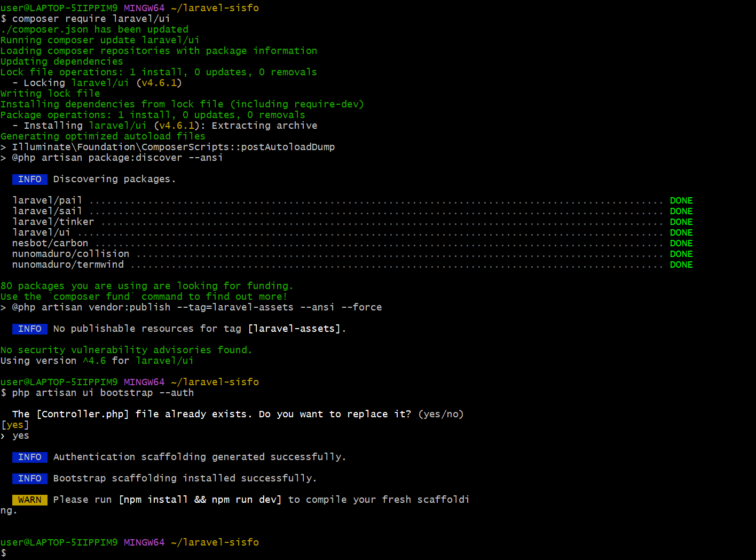The width and height of the screenshot is (756, 560).
Task: Click the [laravel-assets] tag text
Action: pyautogui.click(x=294, y=329)
